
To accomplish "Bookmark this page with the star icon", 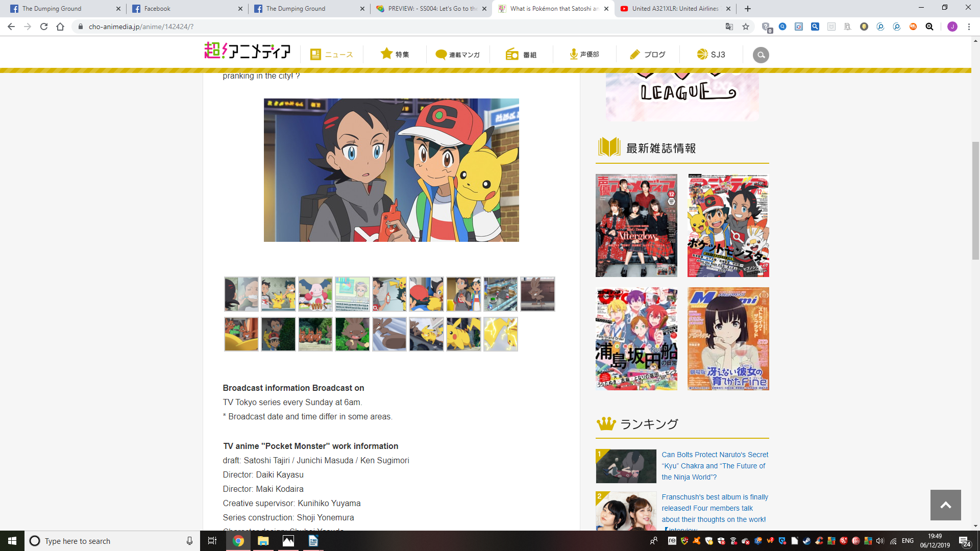I will point(746,27).
